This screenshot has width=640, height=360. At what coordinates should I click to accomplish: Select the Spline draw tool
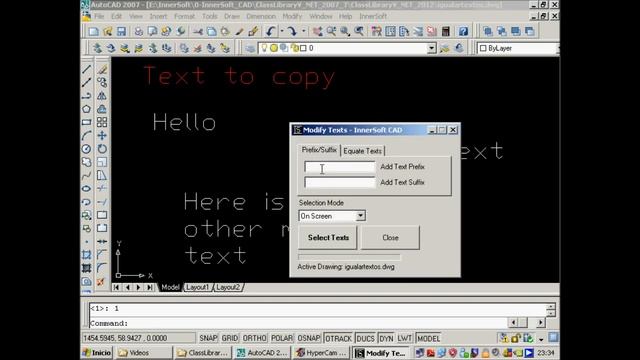pyautogui.click(x=87, y=176)
